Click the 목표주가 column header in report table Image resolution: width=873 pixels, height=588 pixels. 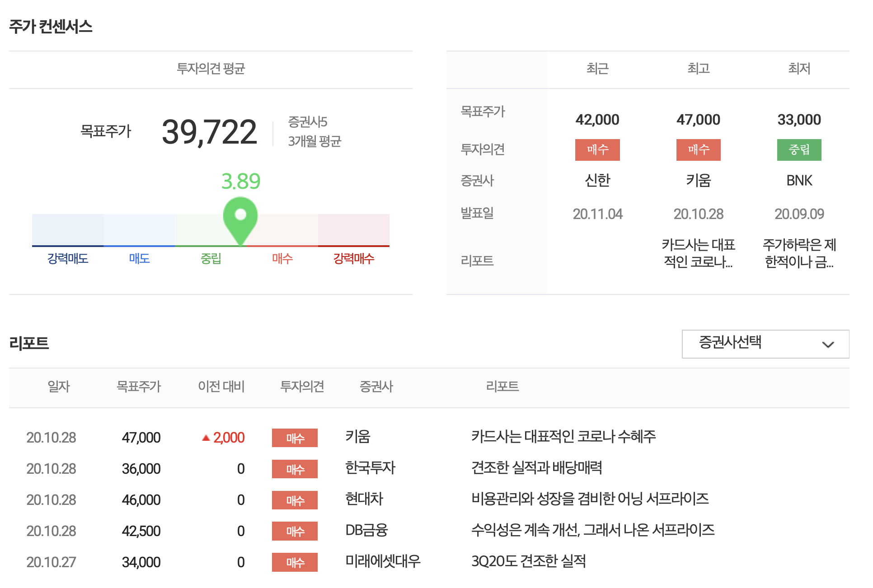pos(139,387)
